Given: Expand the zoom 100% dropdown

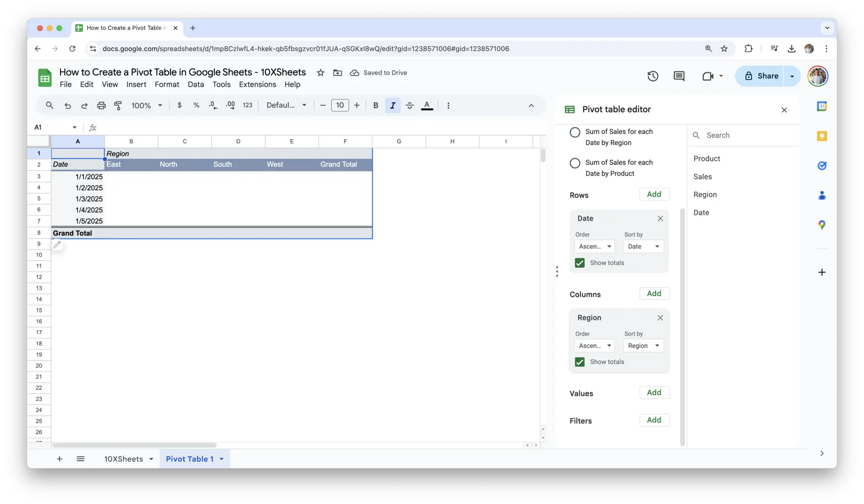Looking at the screenshot, I should click(147, 105).
